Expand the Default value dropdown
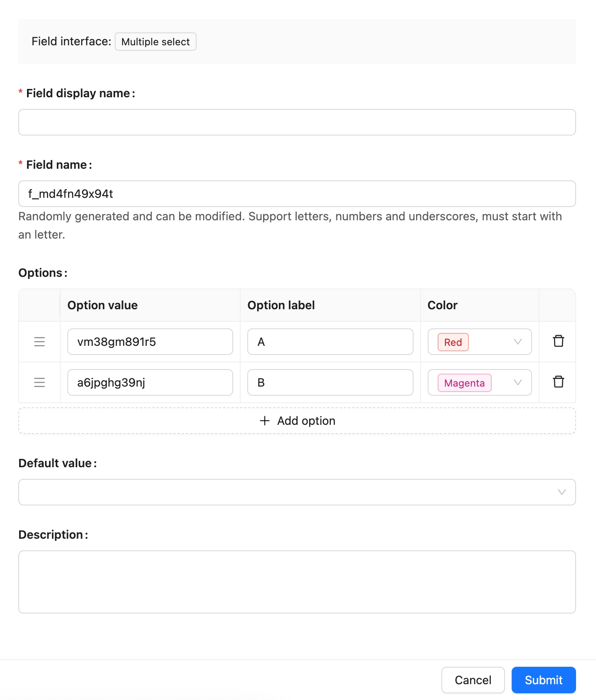This screenshot has height=700, width=596. 562,492
